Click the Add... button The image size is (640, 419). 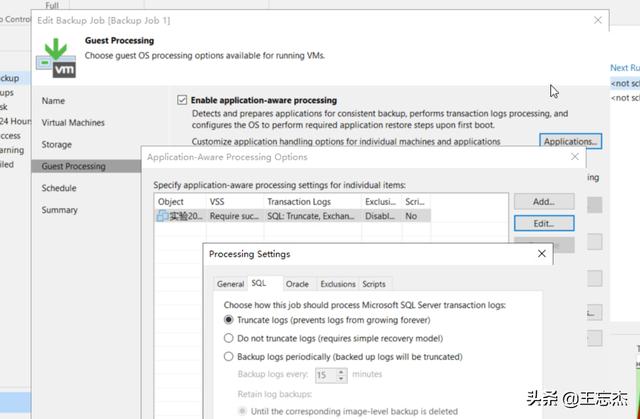(x=544, y=202)
